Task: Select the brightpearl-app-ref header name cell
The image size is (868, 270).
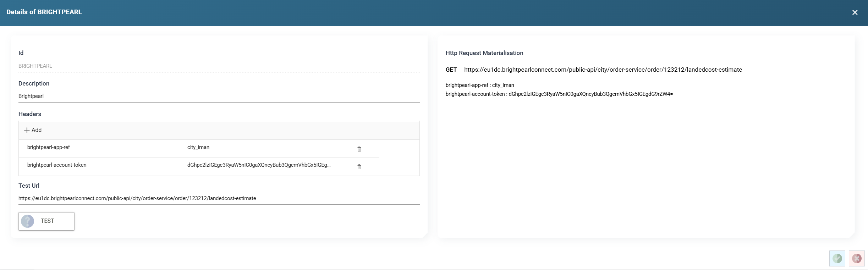Action: pos(49,147)
